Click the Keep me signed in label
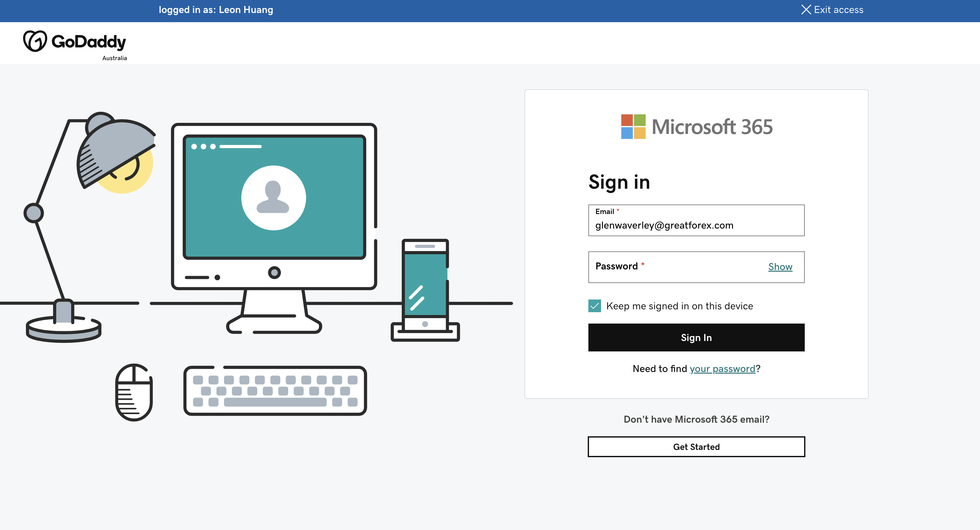980x530 pixels. [x=679, y=306]
